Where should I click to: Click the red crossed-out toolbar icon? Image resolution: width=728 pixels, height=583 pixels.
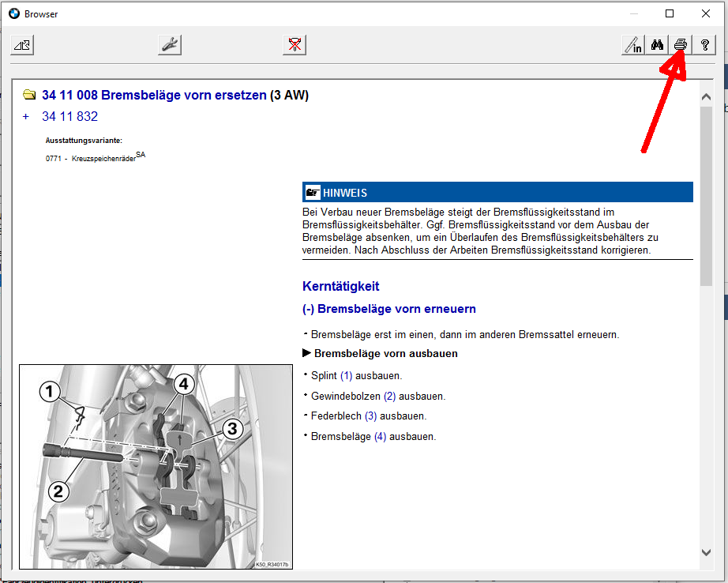pos(295,45)
